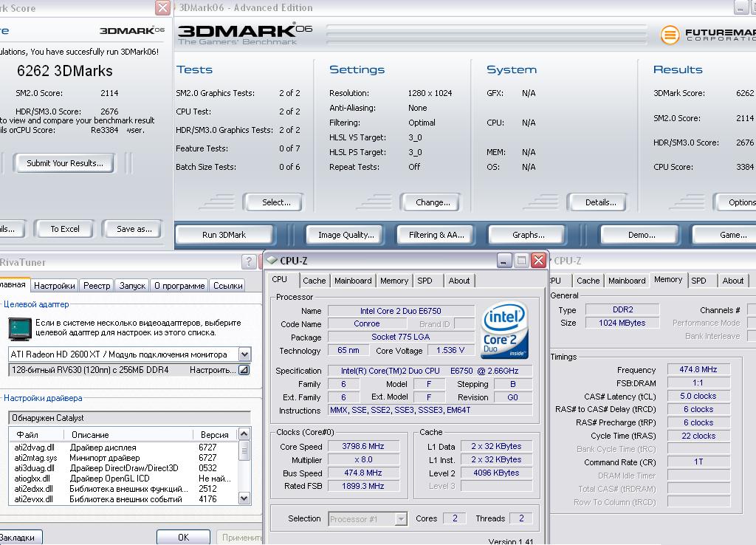Click the Версия column header

tap(215, 434)
